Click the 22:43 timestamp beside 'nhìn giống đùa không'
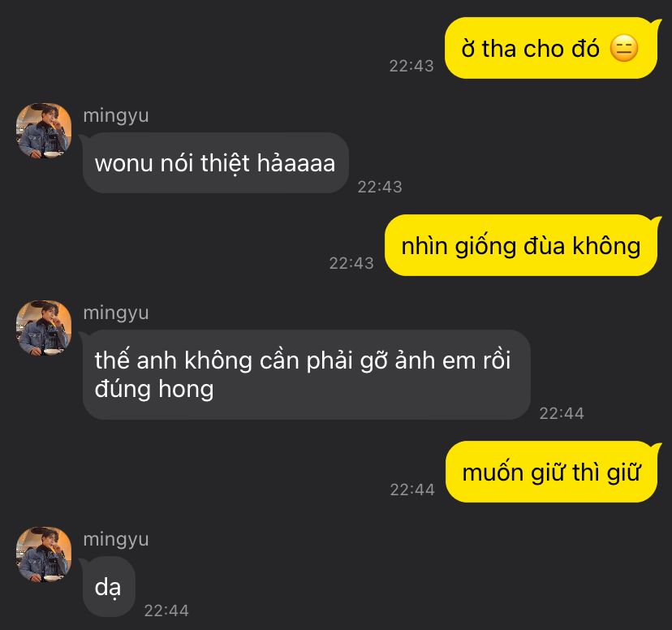 coord(351,263)
